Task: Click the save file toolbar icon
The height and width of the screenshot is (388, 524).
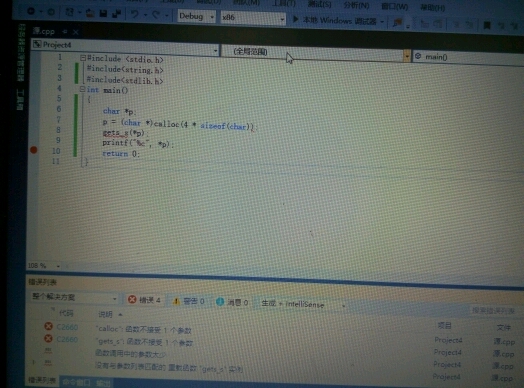Action: click(103, 13)
